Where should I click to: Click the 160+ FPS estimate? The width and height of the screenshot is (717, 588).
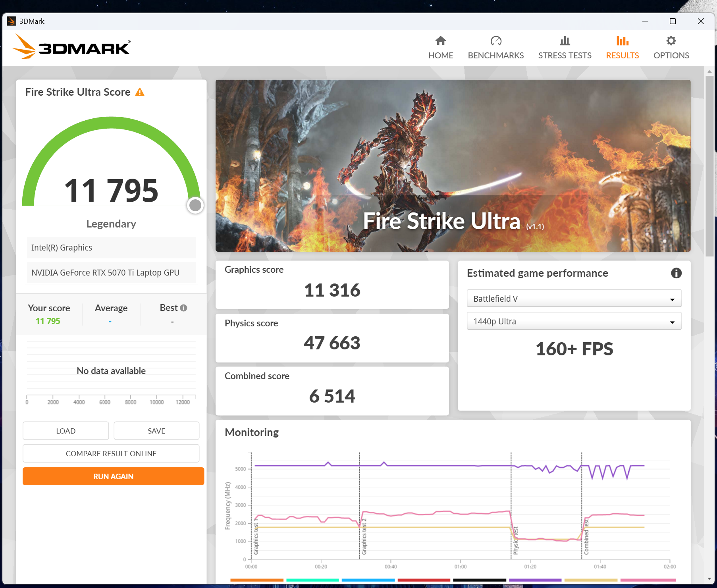[574, 349]
